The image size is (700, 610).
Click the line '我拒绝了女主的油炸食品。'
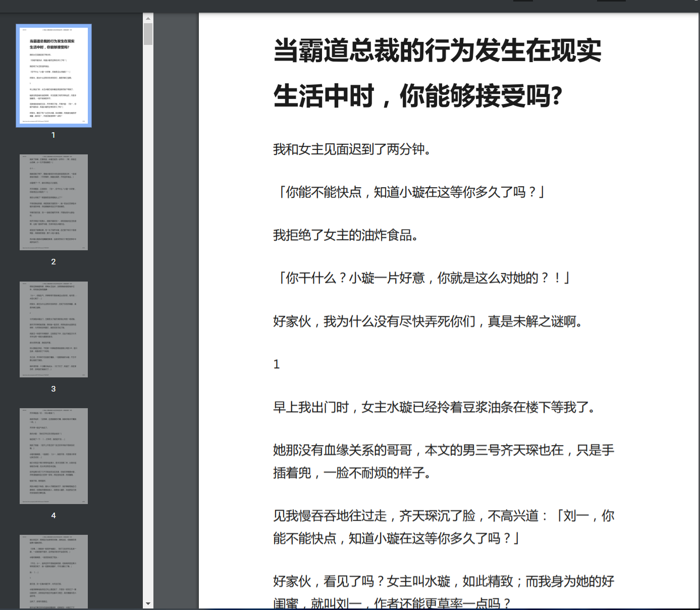coord(346,235)
